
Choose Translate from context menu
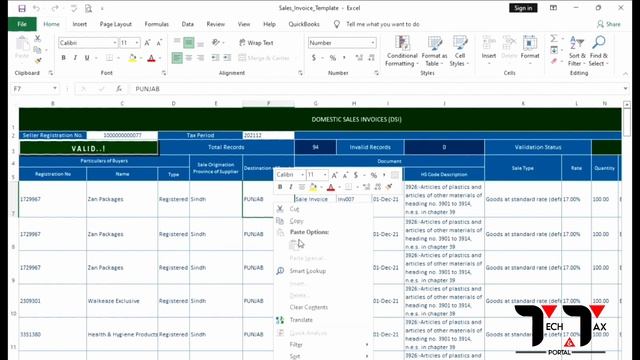301,320
